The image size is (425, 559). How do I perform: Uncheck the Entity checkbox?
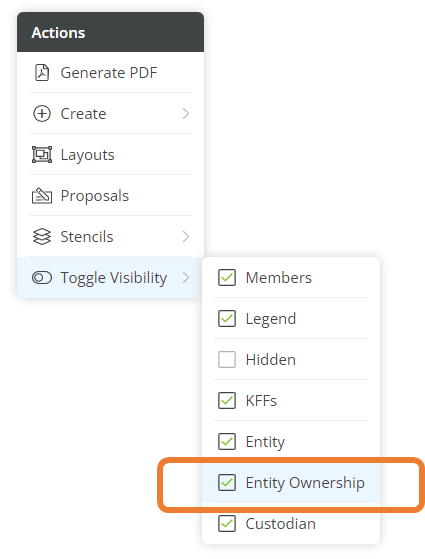coord(227,441)
